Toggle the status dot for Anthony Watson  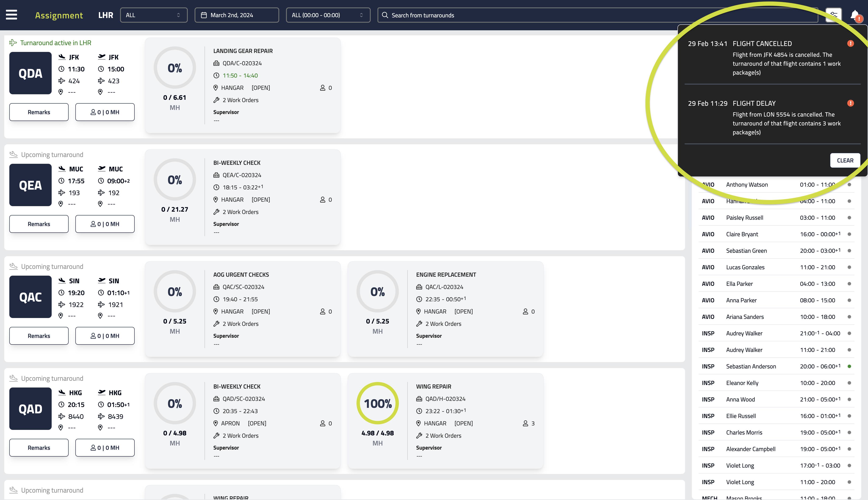pyautogui.click(x=849, y=184)
